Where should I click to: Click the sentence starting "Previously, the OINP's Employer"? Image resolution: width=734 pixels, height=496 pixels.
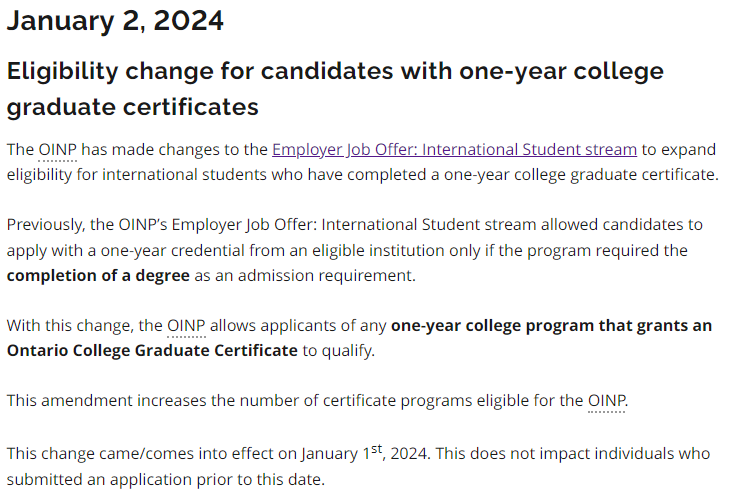(x=354, y=225)
